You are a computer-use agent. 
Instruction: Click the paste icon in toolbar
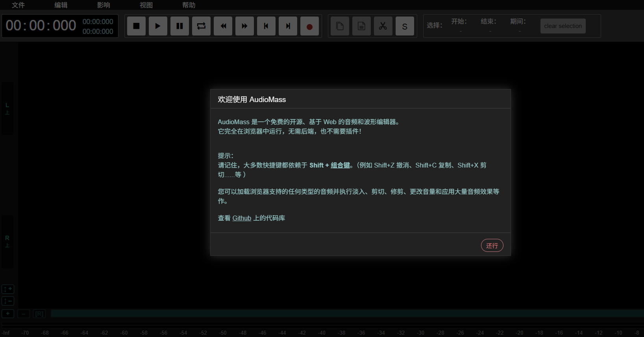pos(361,26)
